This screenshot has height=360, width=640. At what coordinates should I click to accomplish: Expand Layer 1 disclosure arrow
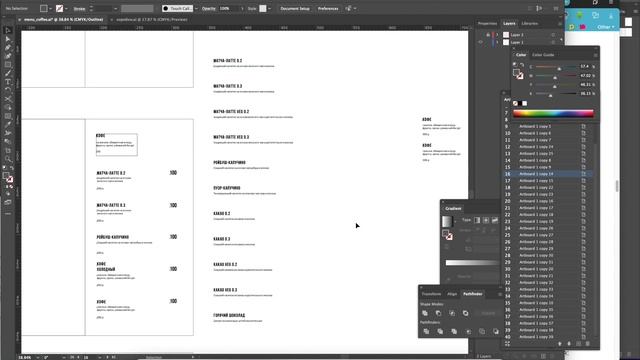497,42
